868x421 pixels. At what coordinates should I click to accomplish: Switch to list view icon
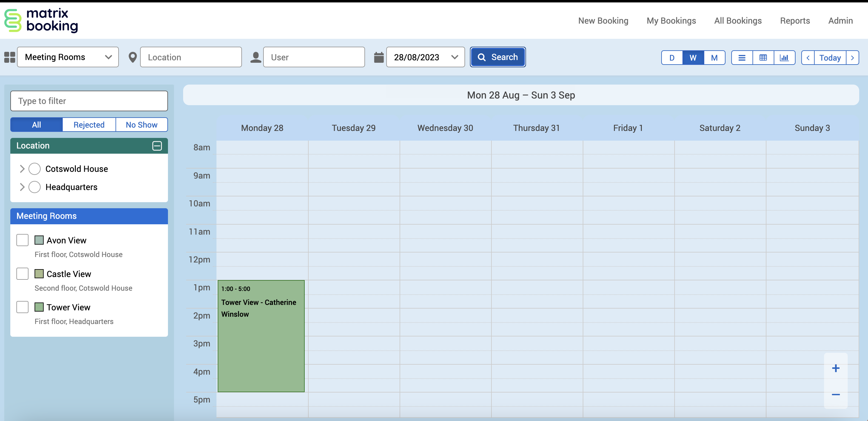[742, 58]
